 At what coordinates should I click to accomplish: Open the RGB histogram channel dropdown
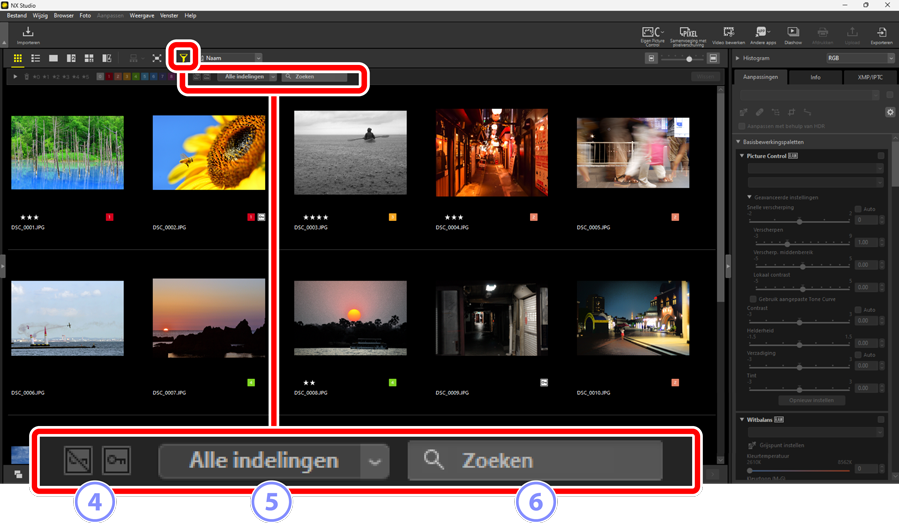(x=860, y=58)
